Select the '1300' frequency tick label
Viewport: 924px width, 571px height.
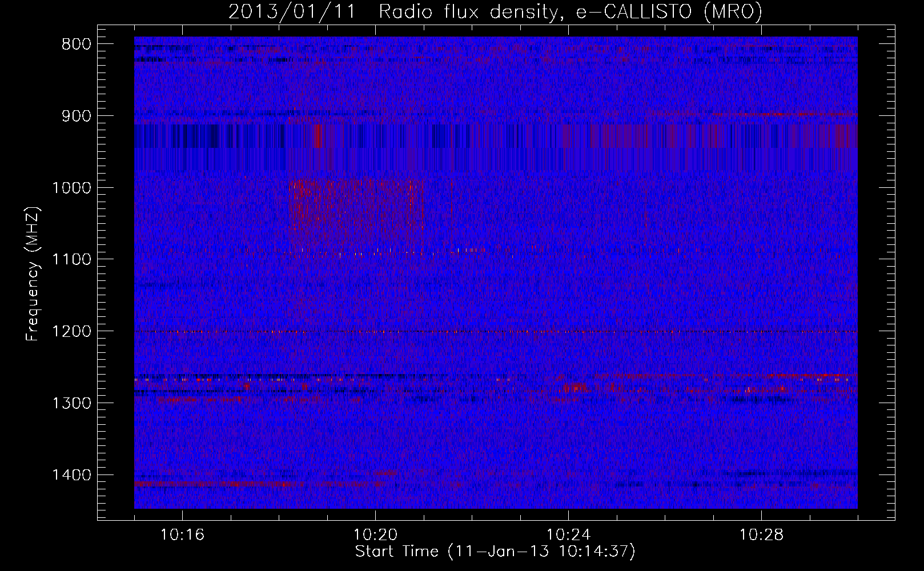71,403
